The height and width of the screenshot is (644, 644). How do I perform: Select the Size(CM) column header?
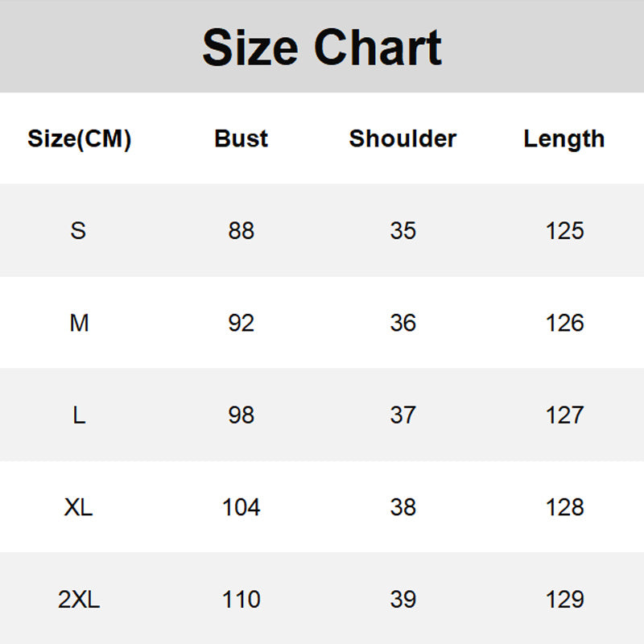tap(79, 138)
